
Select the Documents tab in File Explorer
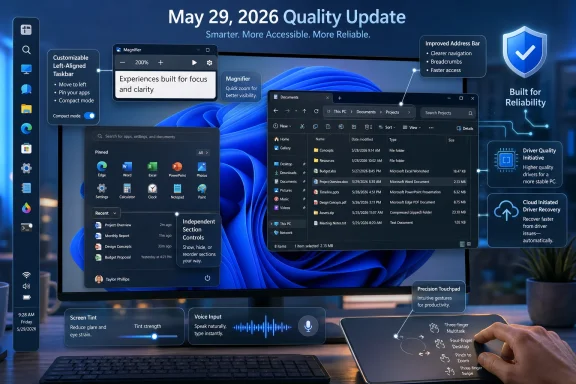click(300, 97)
